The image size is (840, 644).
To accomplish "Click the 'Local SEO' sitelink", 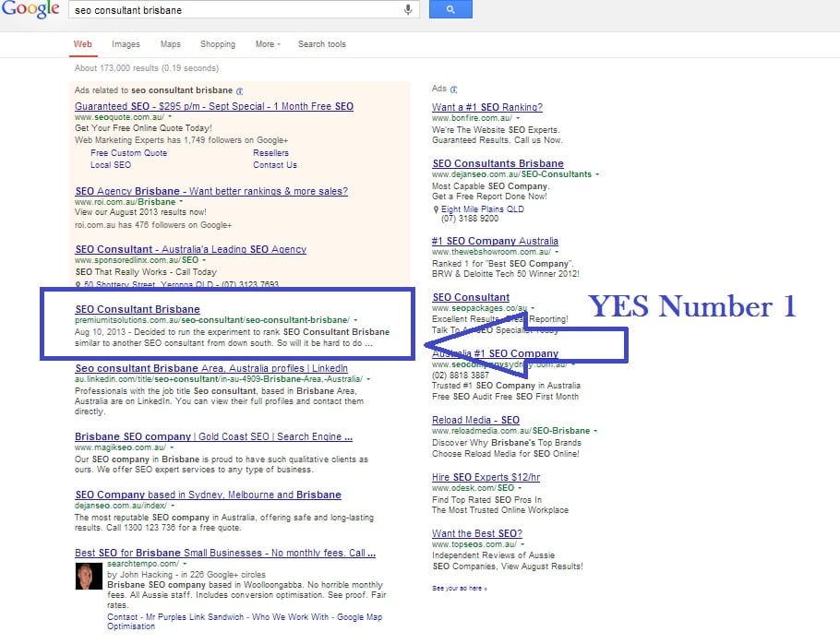I will pyautogui.click(x=111, y=165).
